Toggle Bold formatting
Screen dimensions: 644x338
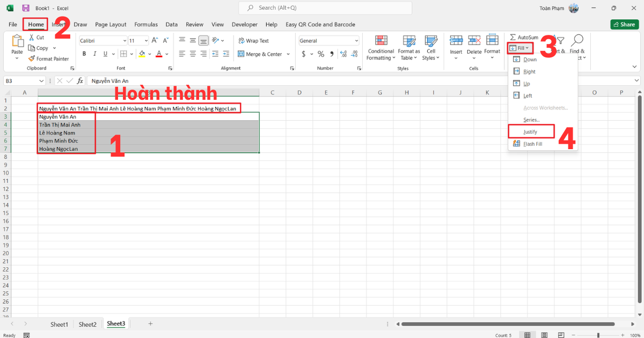(x=84, y=54)
